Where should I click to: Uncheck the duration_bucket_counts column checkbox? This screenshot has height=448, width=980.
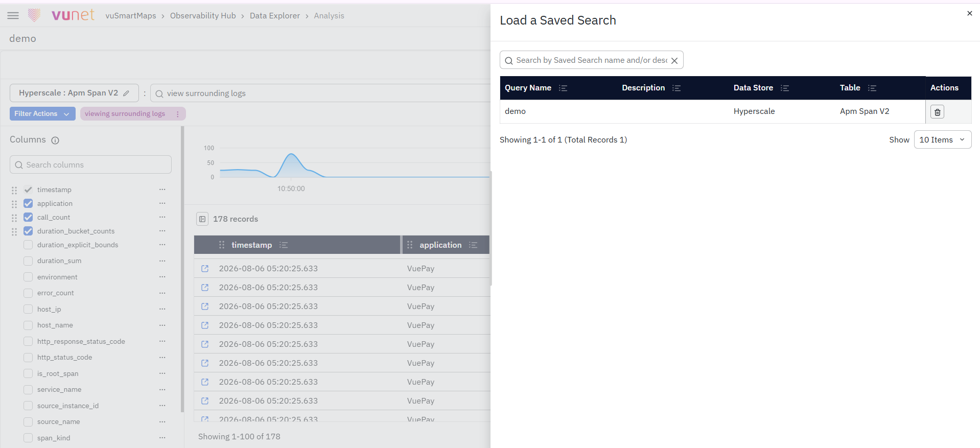(x=28, y=231)
